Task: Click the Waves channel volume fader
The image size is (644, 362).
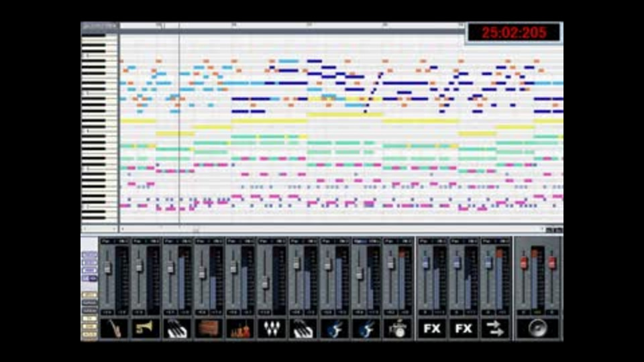Action: pos(266,282)
